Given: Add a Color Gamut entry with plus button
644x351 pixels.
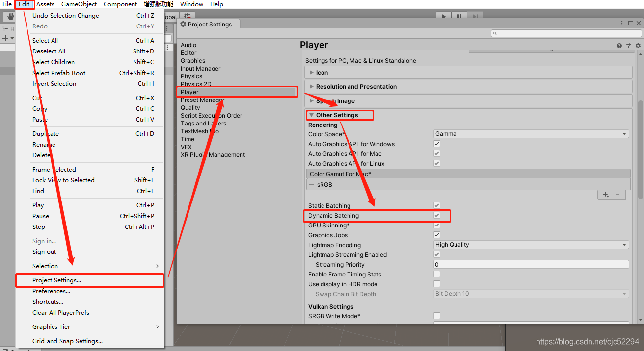Looking at the screenshot, I should point(606,195).
